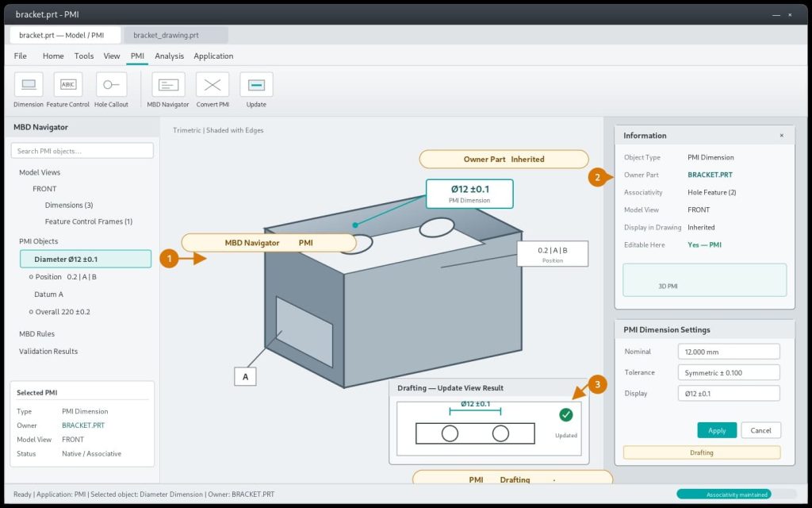
Task: Open the Tolerance Symmetric ± 0.100 field
Action: coord(729,373)
